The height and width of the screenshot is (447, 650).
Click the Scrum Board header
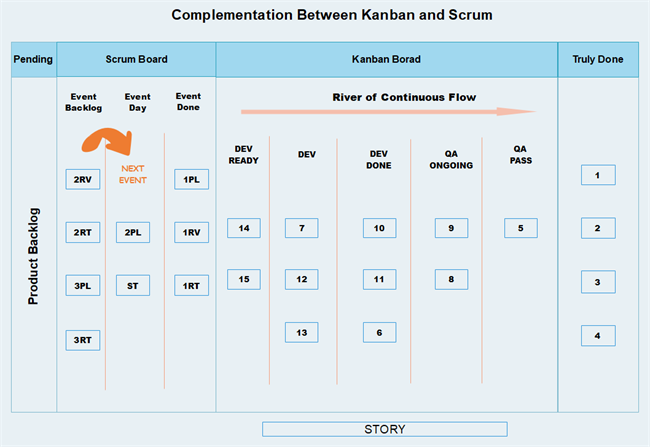tap(136, 59)
